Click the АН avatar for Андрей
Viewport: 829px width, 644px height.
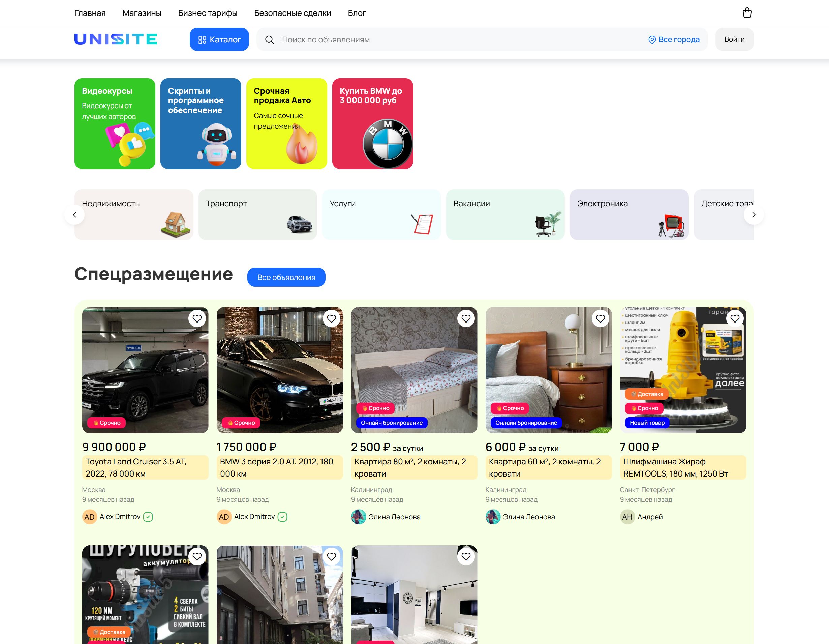(627, 517)
